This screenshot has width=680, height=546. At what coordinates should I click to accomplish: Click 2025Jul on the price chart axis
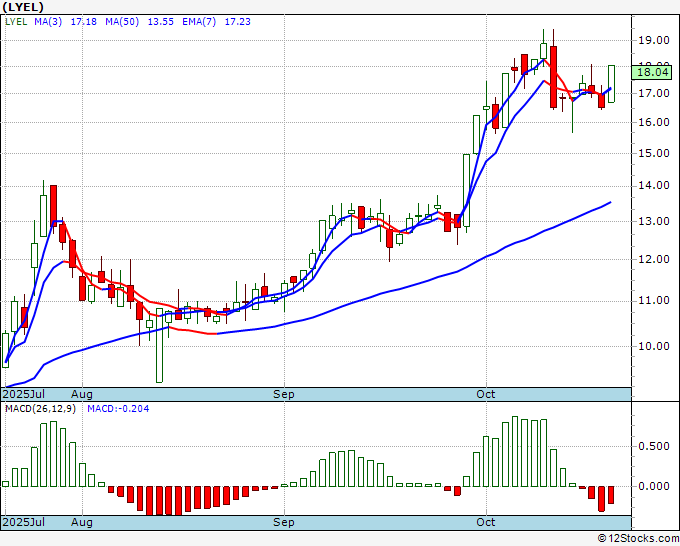pyautogui.click(x=24, y=394)
